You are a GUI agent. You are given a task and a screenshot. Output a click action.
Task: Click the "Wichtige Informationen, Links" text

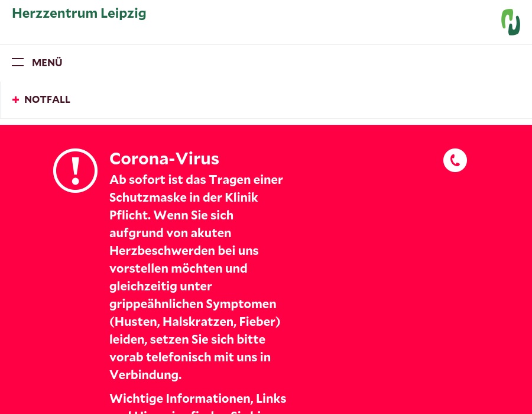(x=197, y=398)
